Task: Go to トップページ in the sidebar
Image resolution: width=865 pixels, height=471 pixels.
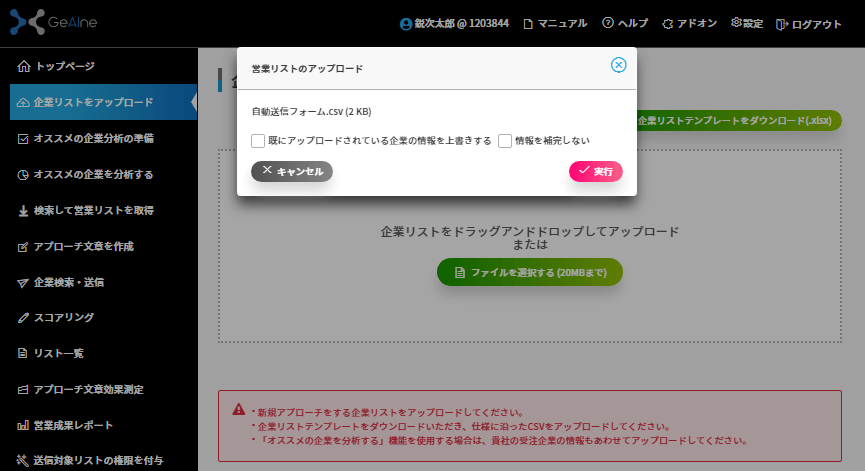Action: point(64,66)
